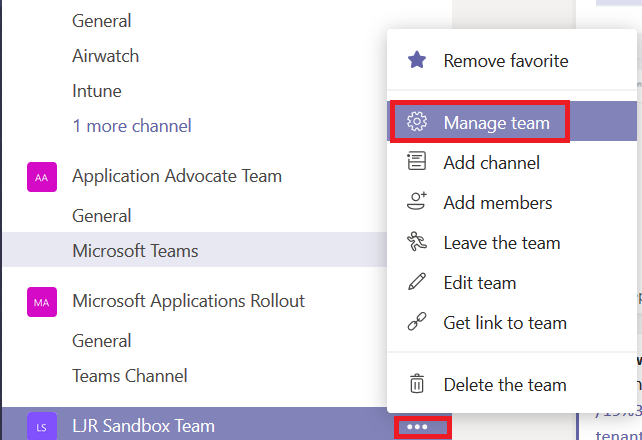
Task: Click the Add channel list icon
Action: click(417, 160)
